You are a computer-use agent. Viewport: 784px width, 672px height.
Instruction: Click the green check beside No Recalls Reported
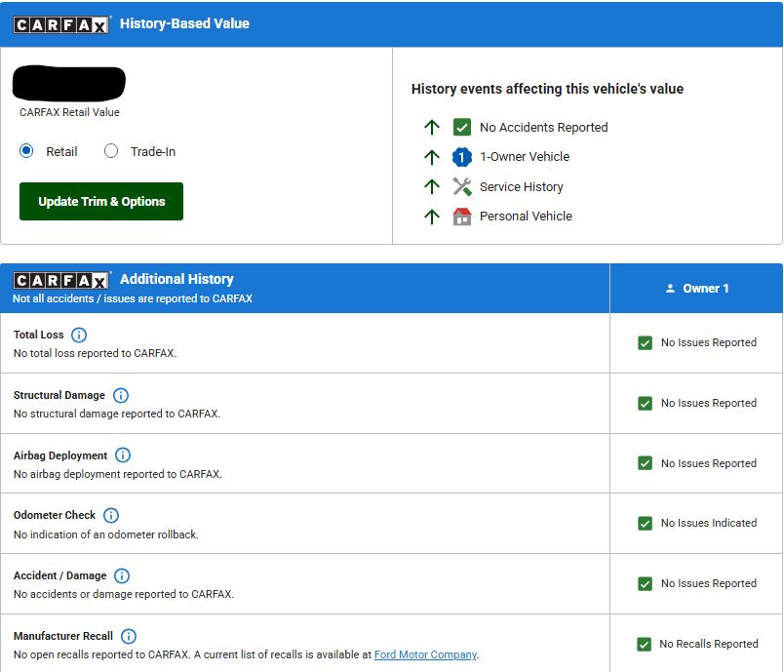(x=644, y=645)
